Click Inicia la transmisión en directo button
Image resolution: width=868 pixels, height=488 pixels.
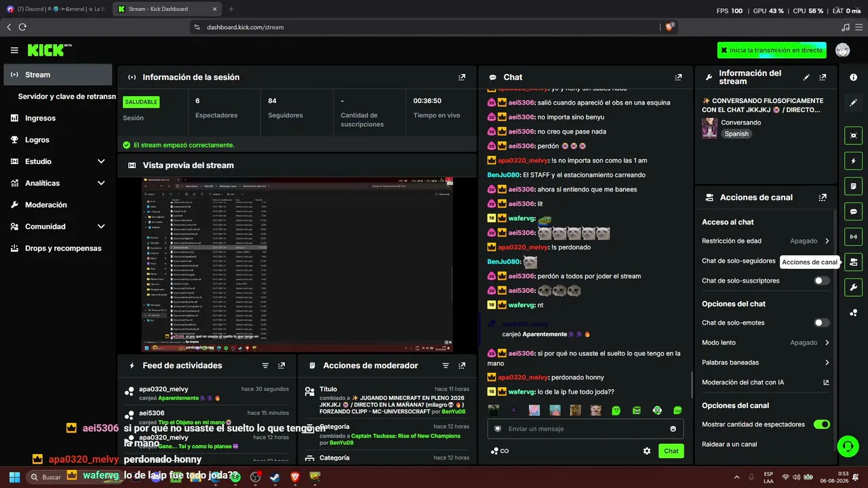click(x=772, y=50)
